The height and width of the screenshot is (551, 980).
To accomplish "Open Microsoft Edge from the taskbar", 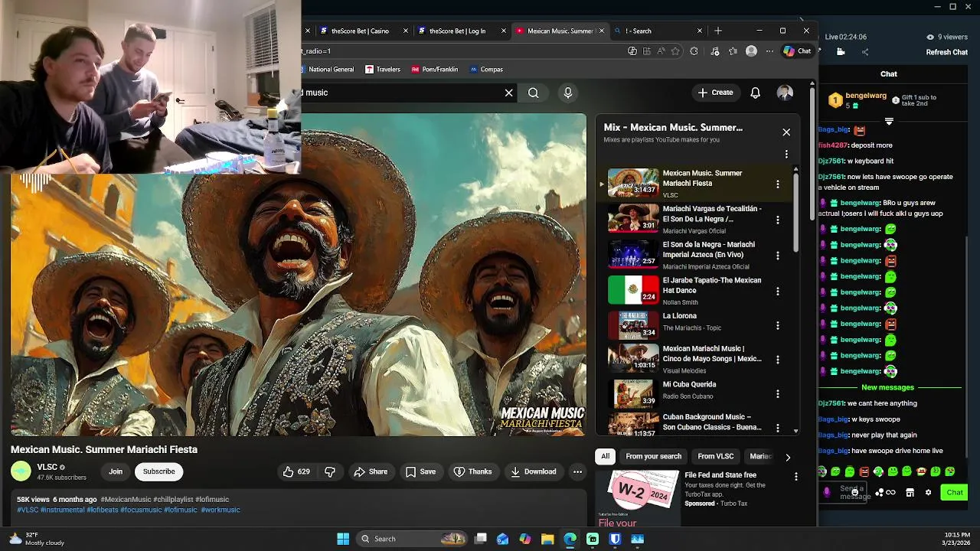I will [x=570, y=539].
